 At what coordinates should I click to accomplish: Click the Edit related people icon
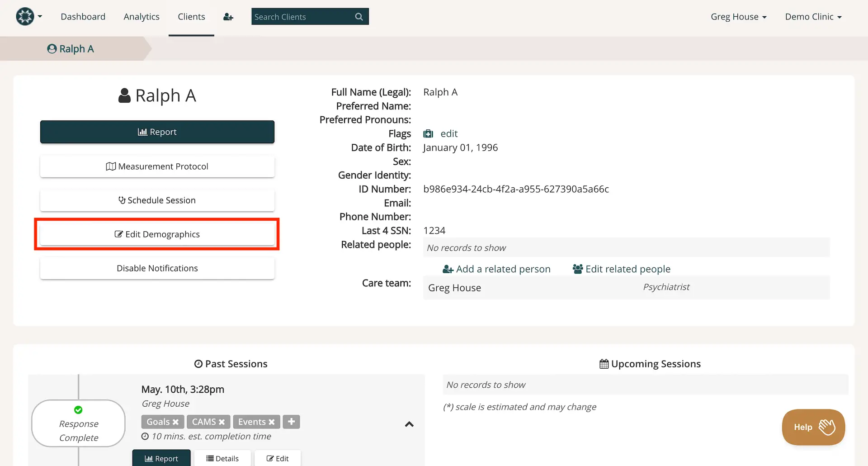click(x=577, y=268)
